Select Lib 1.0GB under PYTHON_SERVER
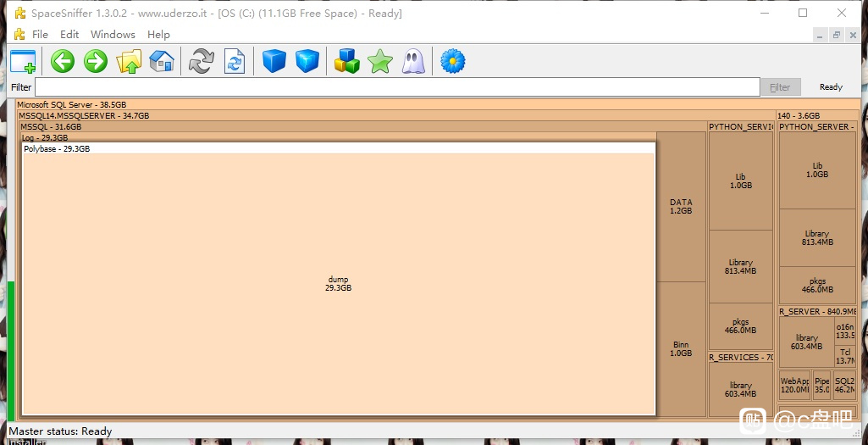The image size is (868, 445). tap(817, 170)
